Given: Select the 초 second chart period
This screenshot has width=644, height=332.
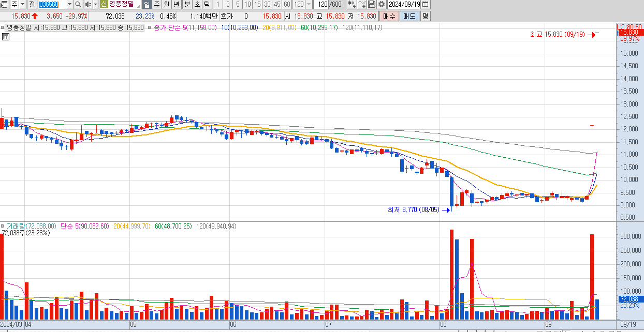Looking at the screenshot, I should tap(197, 4).
